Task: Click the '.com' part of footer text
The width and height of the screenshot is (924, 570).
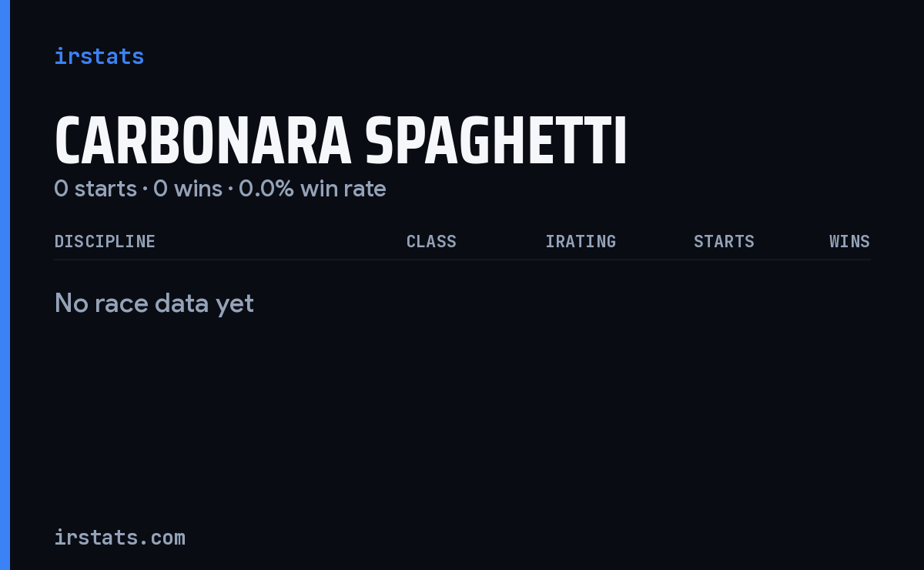Action: coord(162,538)
